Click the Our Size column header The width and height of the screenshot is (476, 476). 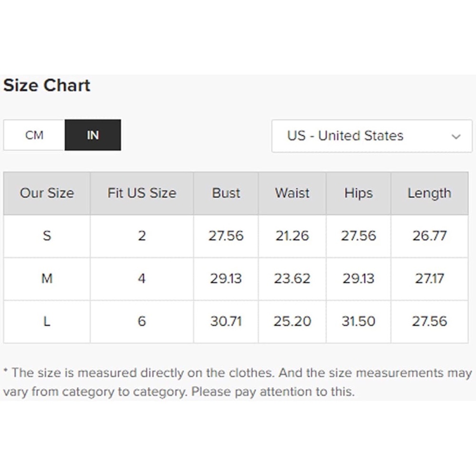47,193
